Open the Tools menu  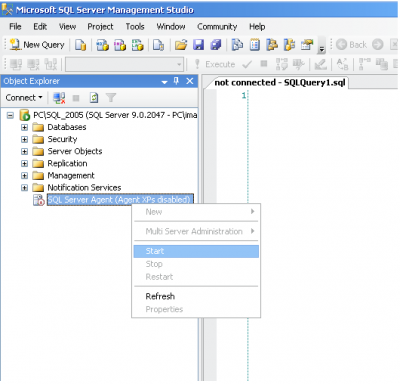click(135, 27)
